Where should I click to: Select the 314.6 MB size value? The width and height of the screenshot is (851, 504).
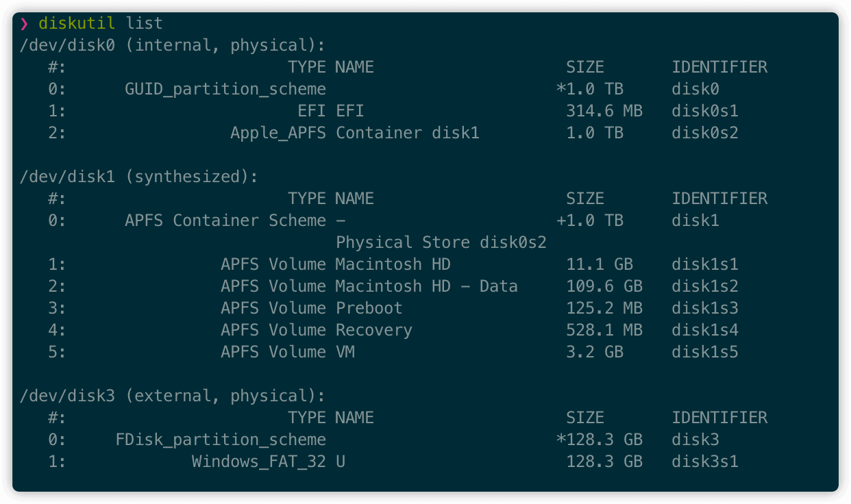604,111
